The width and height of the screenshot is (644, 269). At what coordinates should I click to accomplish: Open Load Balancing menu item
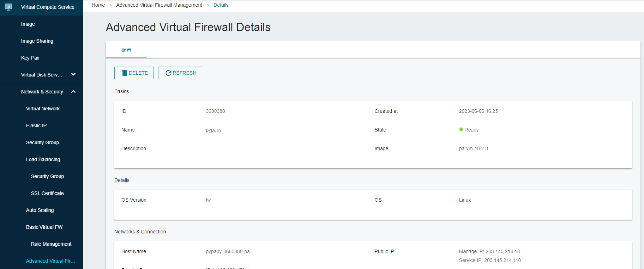coord(43,159)
